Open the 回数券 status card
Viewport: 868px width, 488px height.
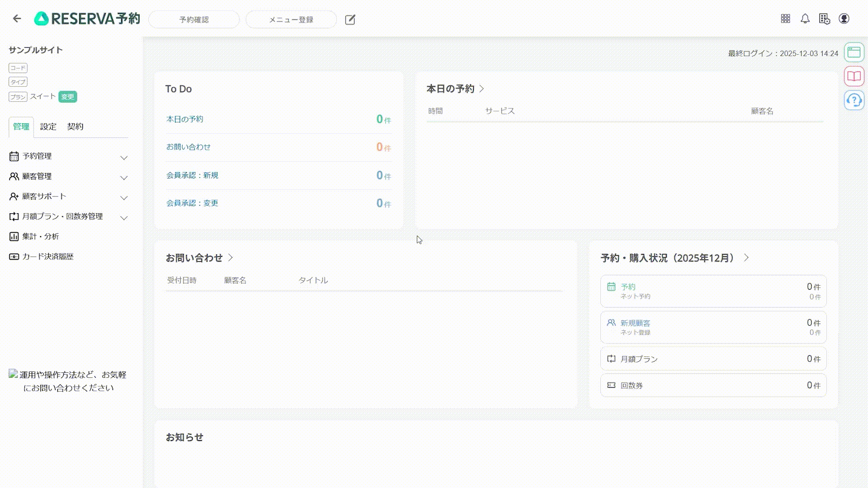click(713, 385)
